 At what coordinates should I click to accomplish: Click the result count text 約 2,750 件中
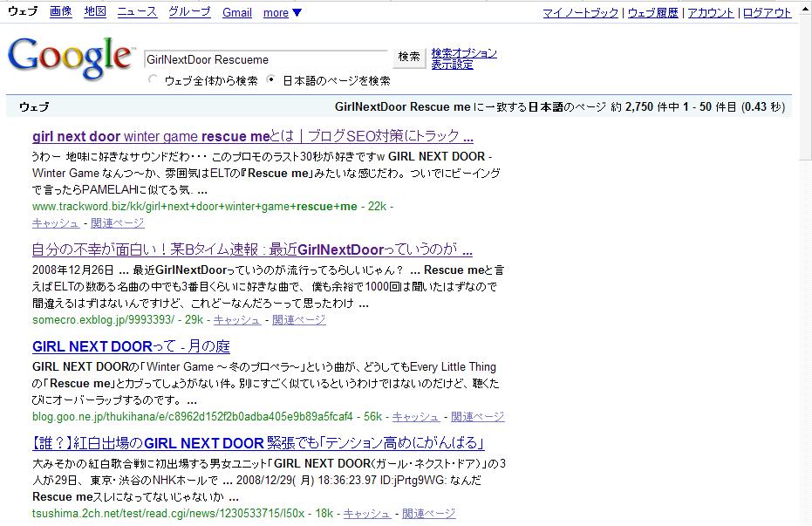(x=645, y=106)
